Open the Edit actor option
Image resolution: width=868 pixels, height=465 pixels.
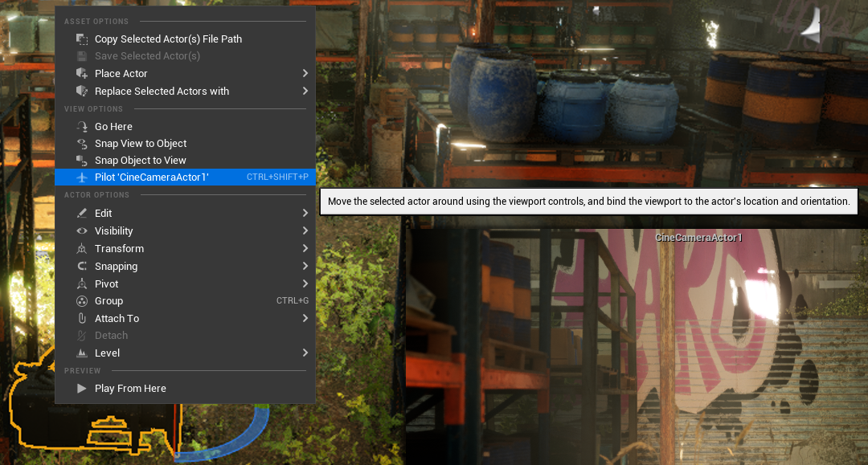point(185,214)
